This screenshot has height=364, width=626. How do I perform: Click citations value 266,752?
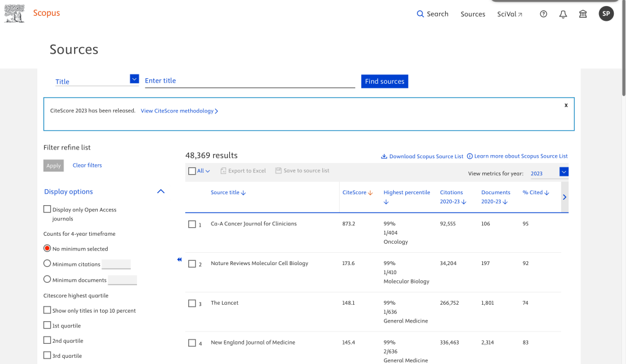(449, 302)
